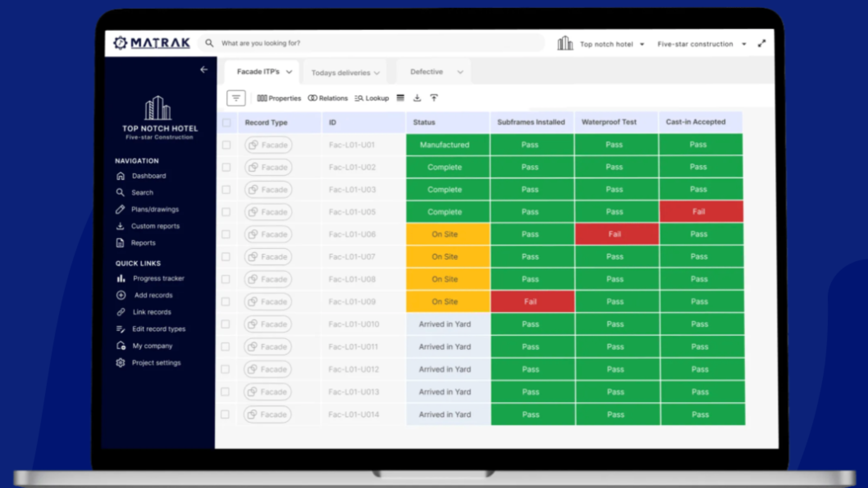The width and height of the screenshot is (868, 488).
Task: Tick the checkbox for row Fac-L01-U03
Action: pos(226,190)
